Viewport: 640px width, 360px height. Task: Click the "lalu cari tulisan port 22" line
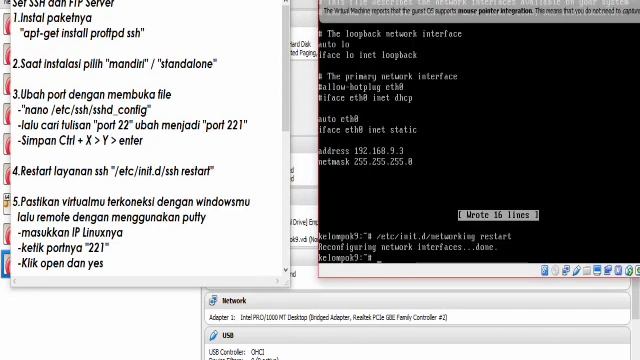pos(133,125)
